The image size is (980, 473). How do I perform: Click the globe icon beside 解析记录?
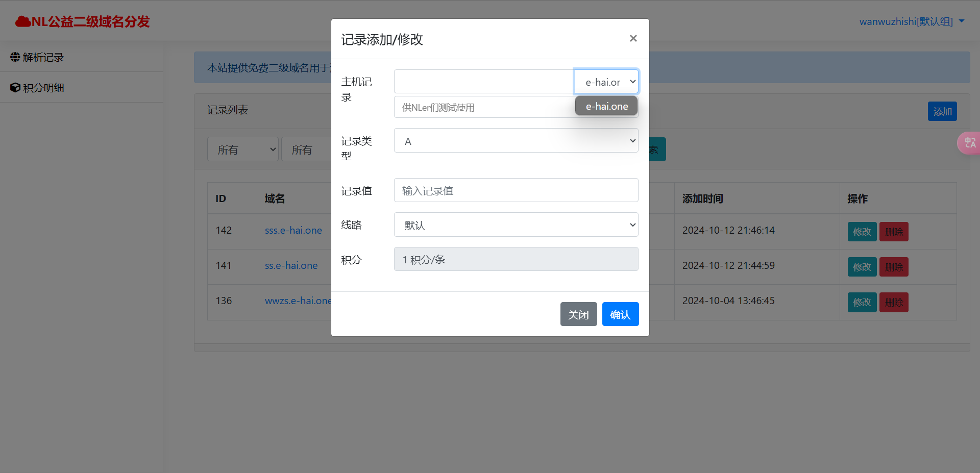pyautogui.click(x=15, y=57)
